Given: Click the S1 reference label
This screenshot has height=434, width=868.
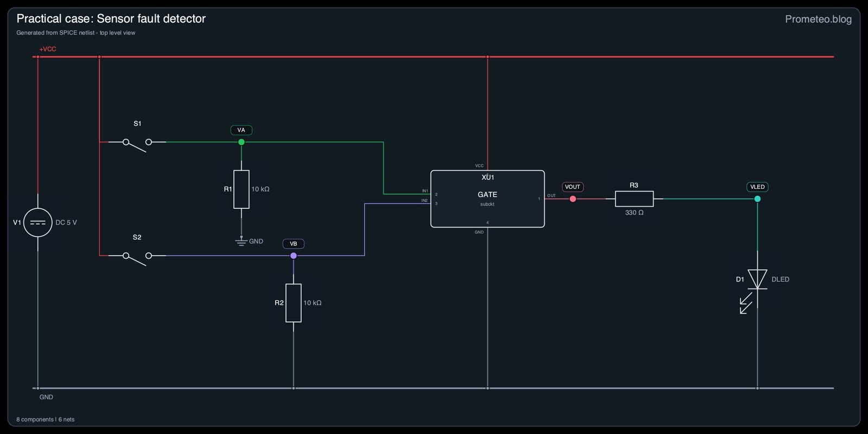Looking at the screenshot, I should pyautogui.click(x=137, y=124).
